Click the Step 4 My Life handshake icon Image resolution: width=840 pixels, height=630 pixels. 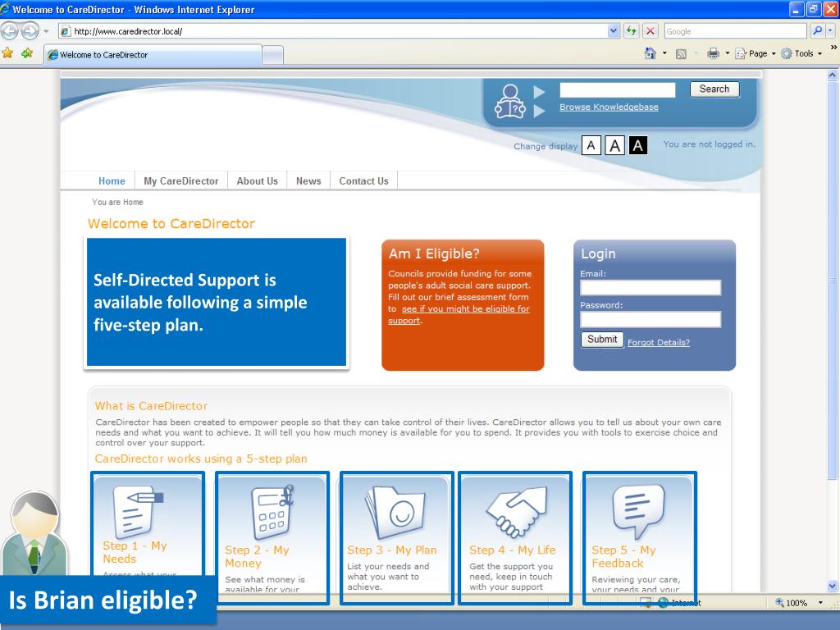coord(517,511)
